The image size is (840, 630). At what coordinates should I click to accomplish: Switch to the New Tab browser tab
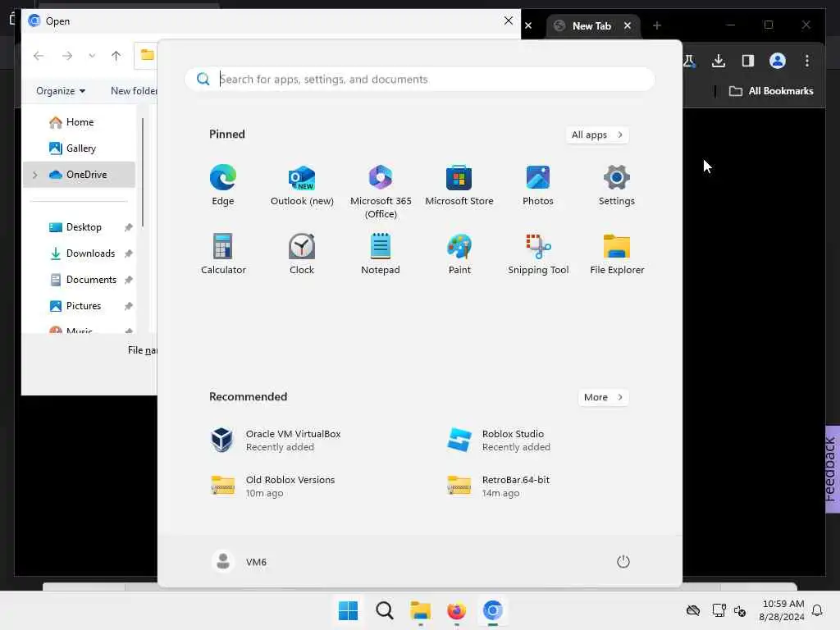coord(593,25)
